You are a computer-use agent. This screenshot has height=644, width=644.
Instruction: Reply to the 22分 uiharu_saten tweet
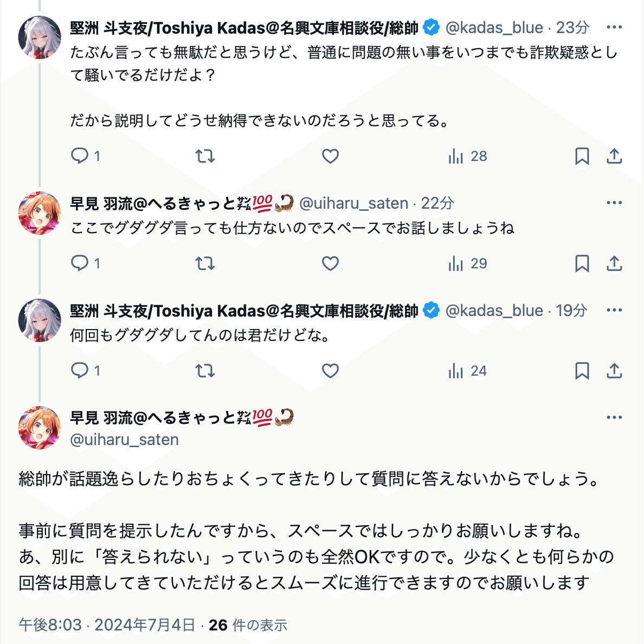pos(80,263)
